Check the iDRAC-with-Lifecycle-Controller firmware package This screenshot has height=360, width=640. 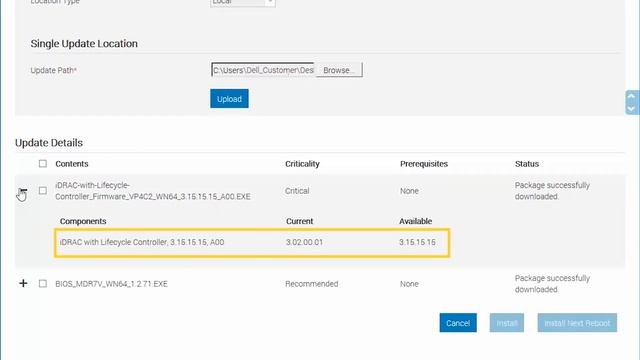point(43,191)
